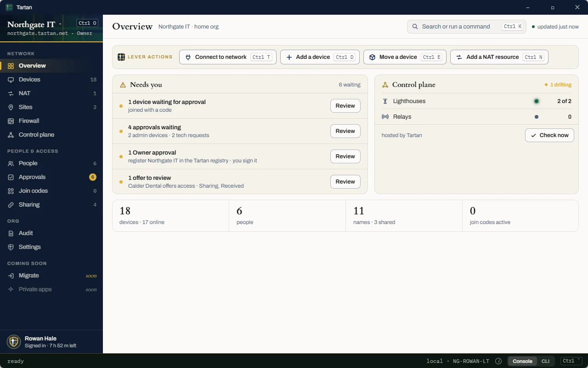
Task: Go to Devices in the sidebar
Action: (51, 80)
